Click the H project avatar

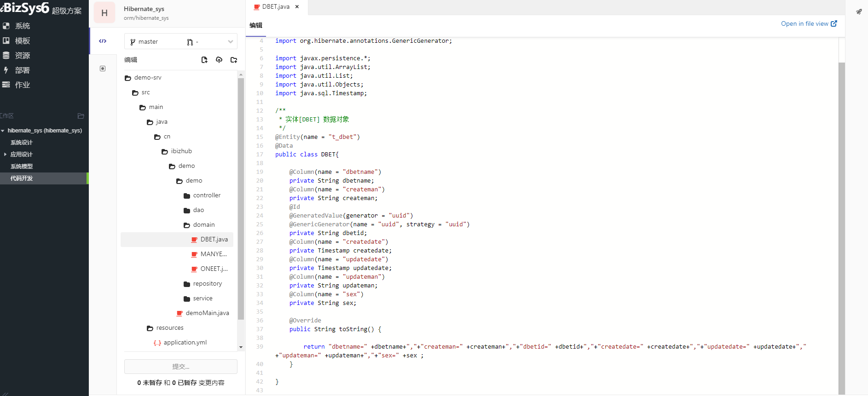point(104,13)
